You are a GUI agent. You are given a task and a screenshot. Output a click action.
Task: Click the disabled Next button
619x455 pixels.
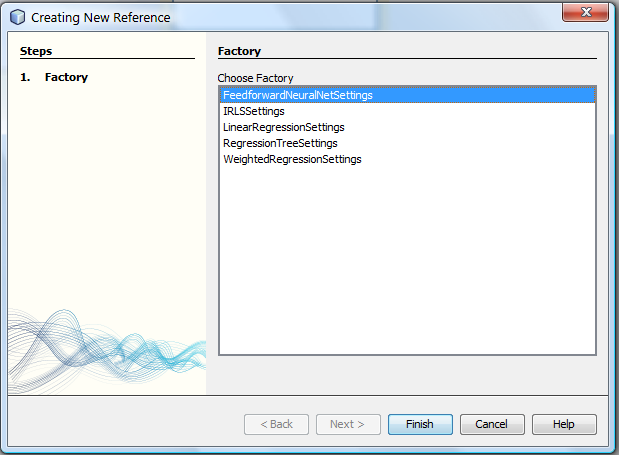coord(348,424)
